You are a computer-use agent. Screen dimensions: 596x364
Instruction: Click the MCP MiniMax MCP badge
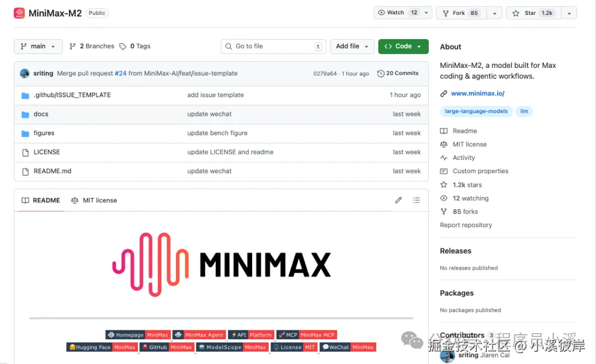[x=307, y=335]
